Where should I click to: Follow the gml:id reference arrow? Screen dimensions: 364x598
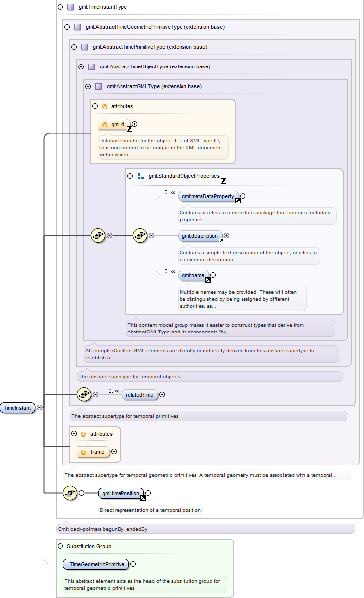[129, 129]
